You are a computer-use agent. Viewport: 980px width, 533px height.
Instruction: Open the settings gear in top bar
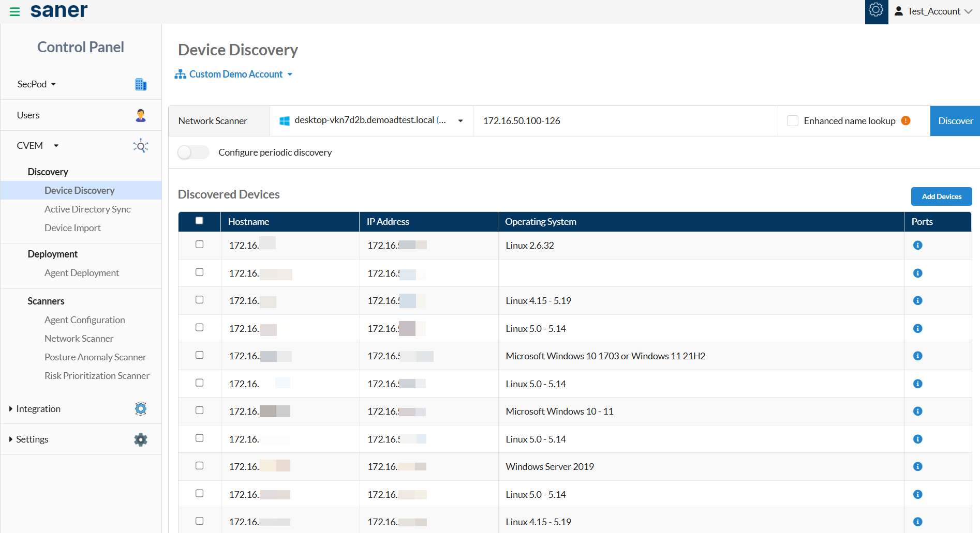[876, 10]
